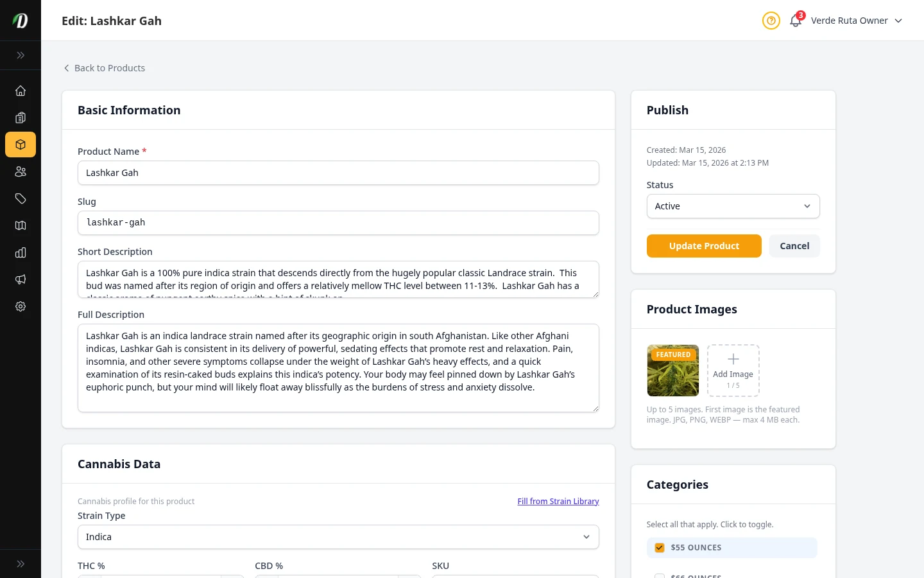
Task: Enable the $66 OUNCES category
Action: (x=659, y=575)
